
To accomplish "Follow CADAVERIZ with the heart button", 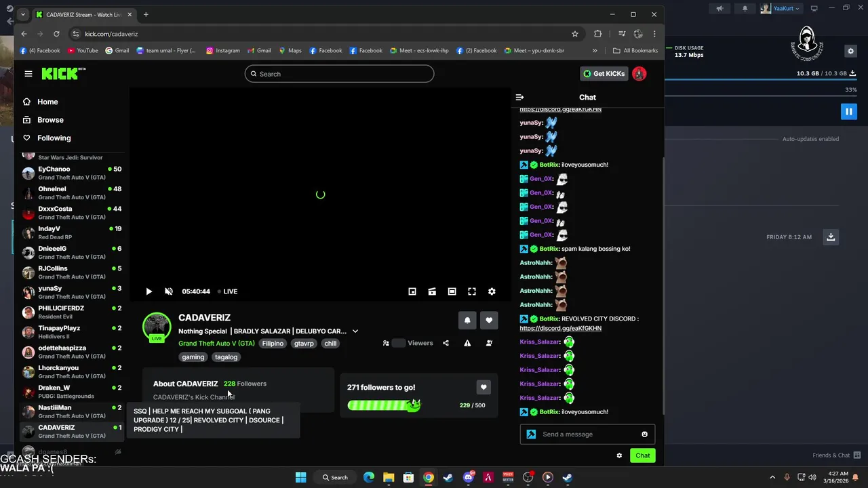I will (489, 320).
